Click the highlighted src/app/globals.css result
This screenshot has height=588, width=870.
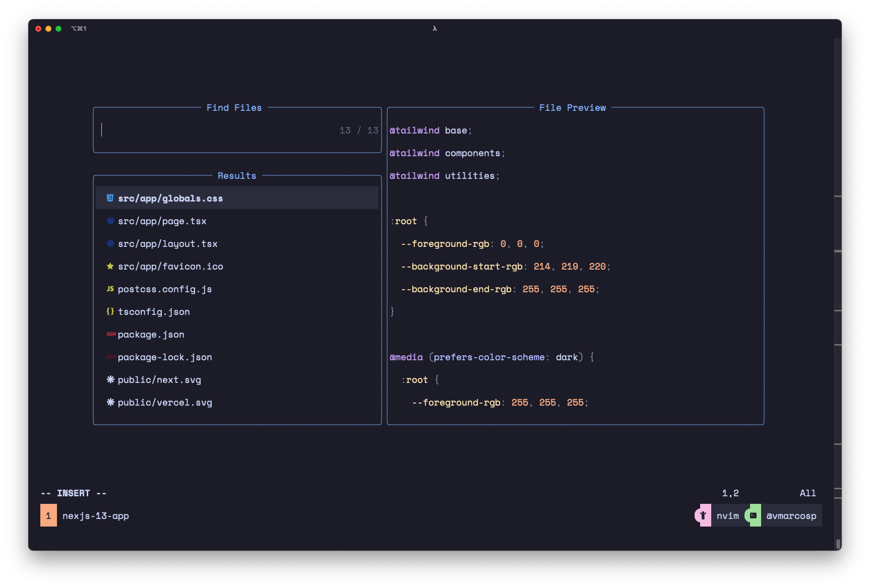(171, 198)
